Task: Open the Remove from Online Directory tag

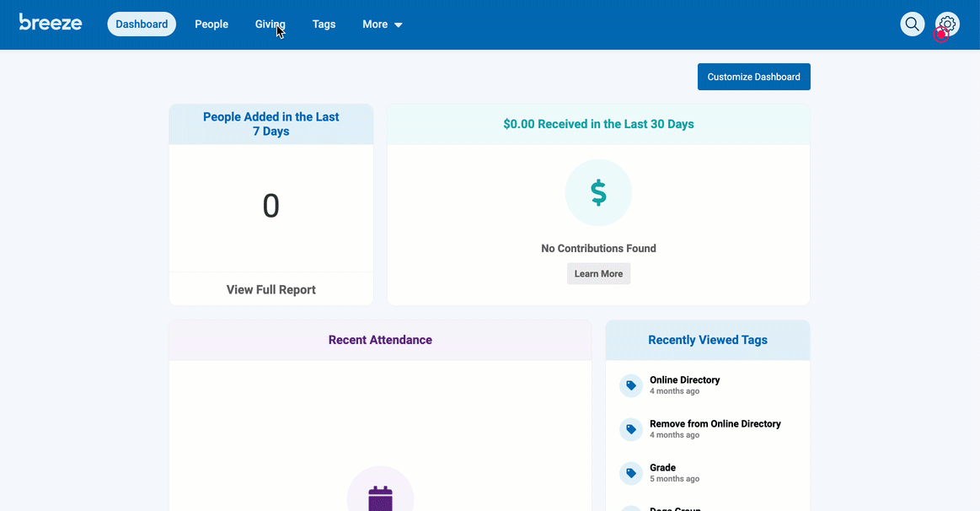Action: click(715, 423)
